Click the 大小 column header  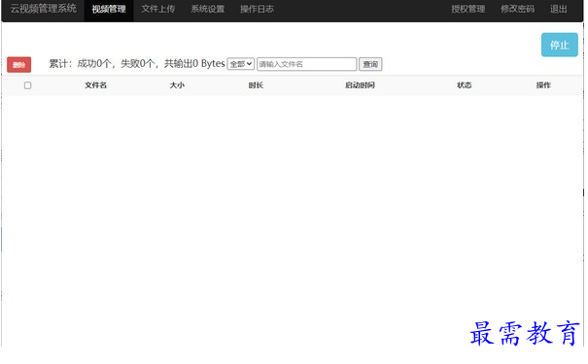177,85
